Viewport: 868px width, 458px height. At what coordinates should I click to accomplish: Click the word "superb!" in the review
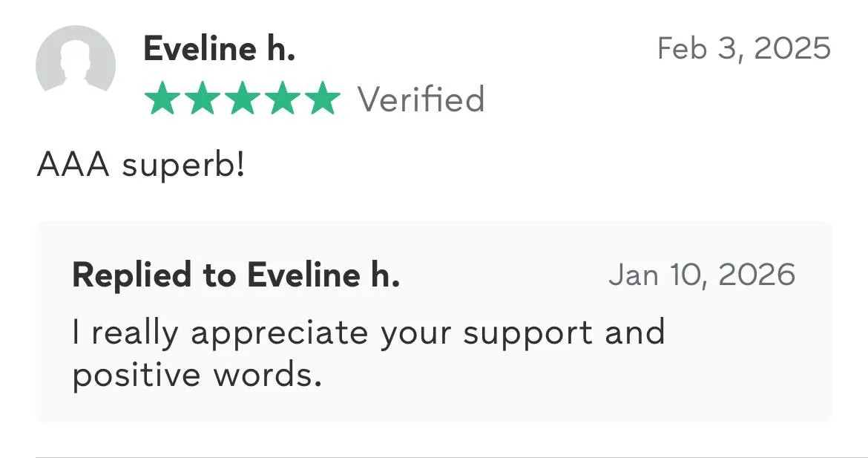[183, 166]
